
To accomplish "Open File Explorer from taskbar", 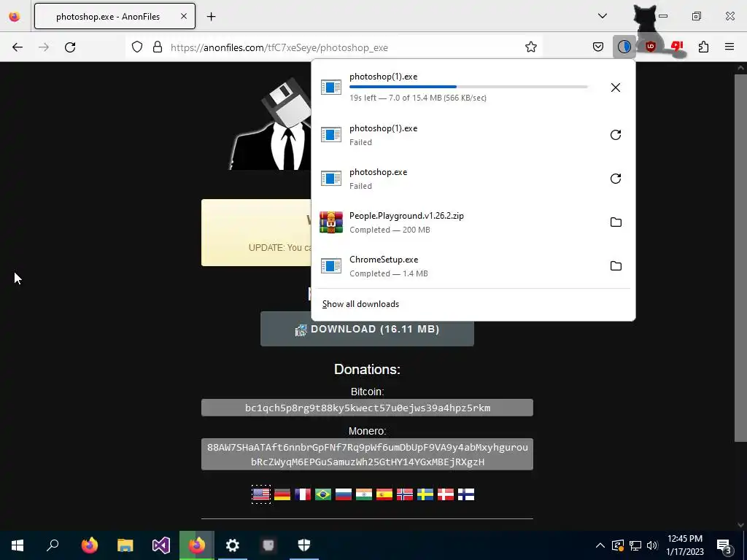I will (x=125, y=545).
